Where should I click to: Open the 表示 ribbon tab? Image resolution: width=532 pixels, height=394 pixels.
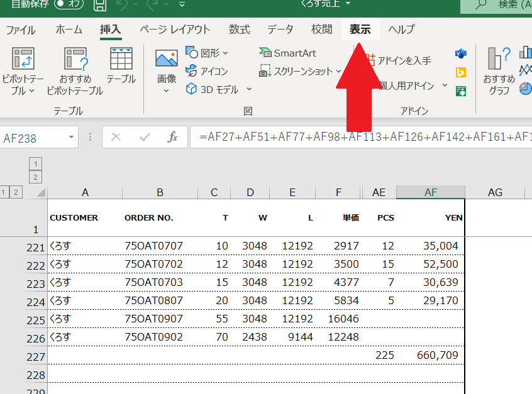pos(360,30)
